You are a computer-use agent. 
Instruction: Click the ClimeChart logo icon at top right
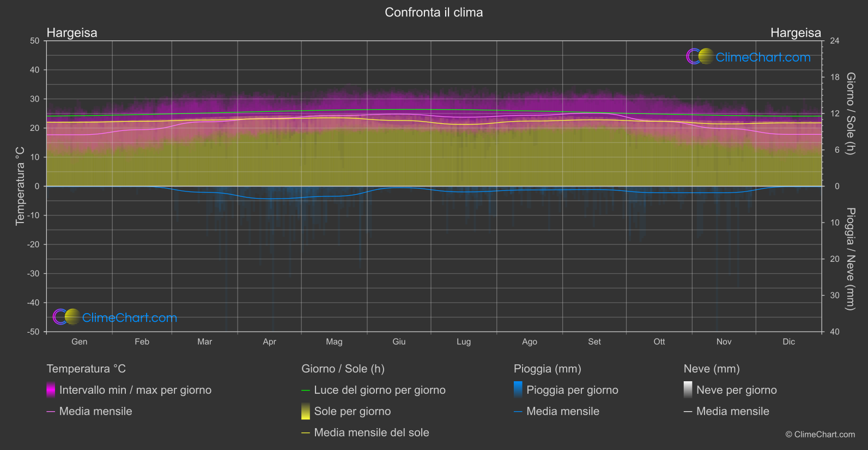(x=700, y=56)
